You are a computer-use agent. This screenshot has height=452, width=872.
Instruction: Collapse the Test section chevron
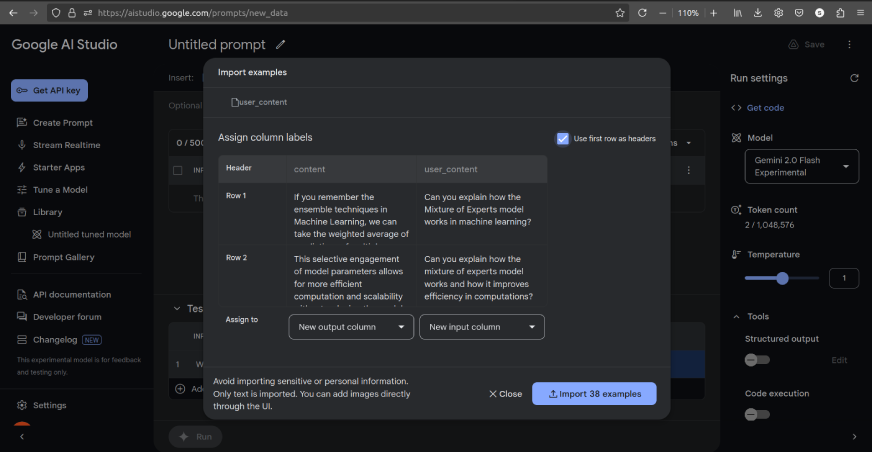tap(177, 309)
